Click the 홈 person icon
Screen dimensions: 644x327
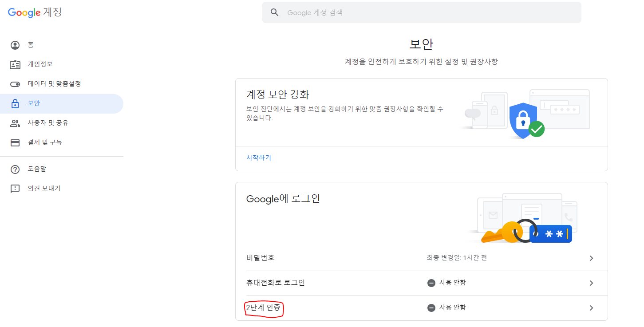tap(15, 45)
